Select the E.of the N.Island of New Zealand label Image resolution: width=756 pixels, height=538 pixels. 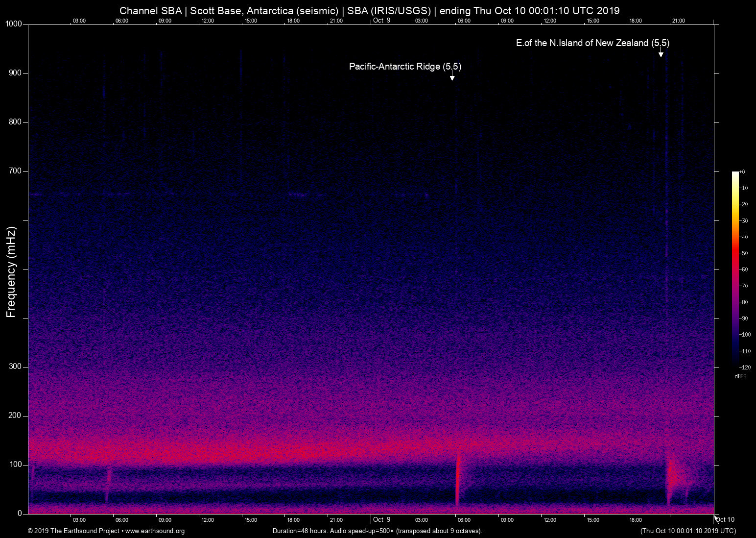pyautogui.click(x=592, y=43)
